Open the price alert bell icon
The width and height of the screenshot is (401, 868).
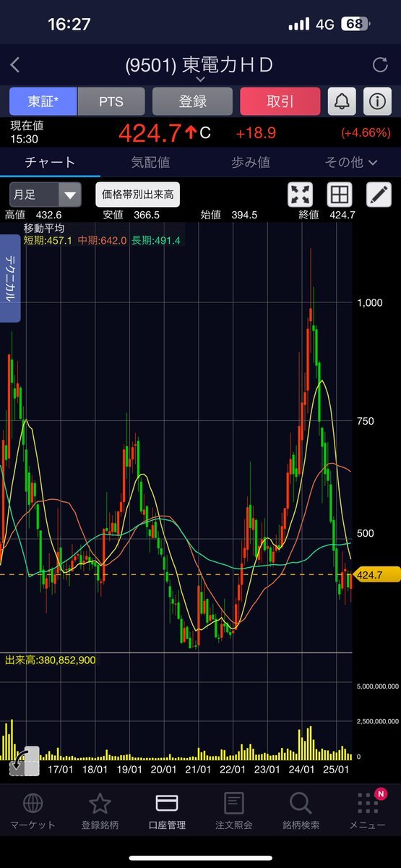point(342,101)
